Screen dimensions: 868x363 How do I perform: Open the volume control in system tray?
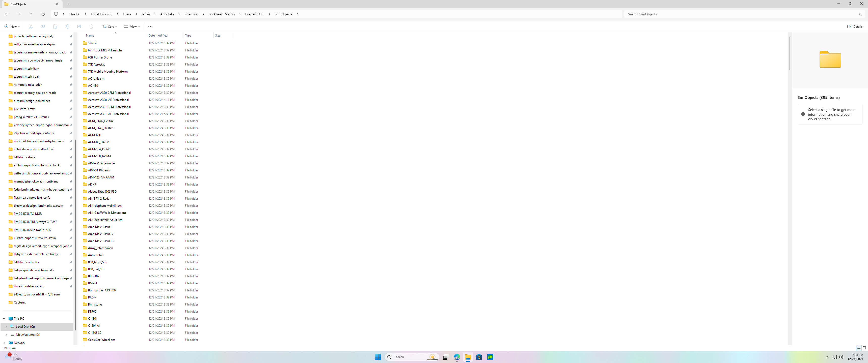pyautogui.click(x=842, y=357)
